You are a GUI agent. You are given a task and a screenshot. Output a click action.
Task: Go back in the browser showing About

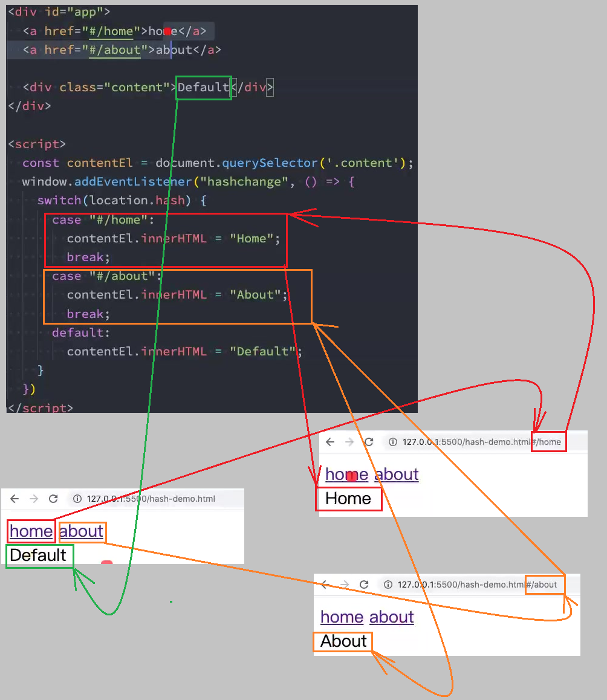tap(325, 585)
